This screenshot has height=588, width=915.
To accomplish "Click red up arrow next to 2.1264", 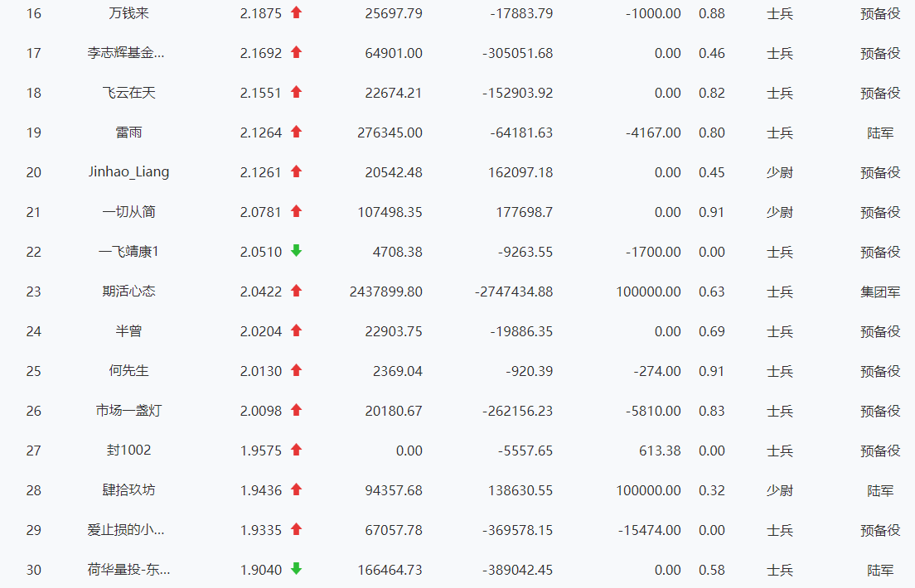I will point(296,132).
